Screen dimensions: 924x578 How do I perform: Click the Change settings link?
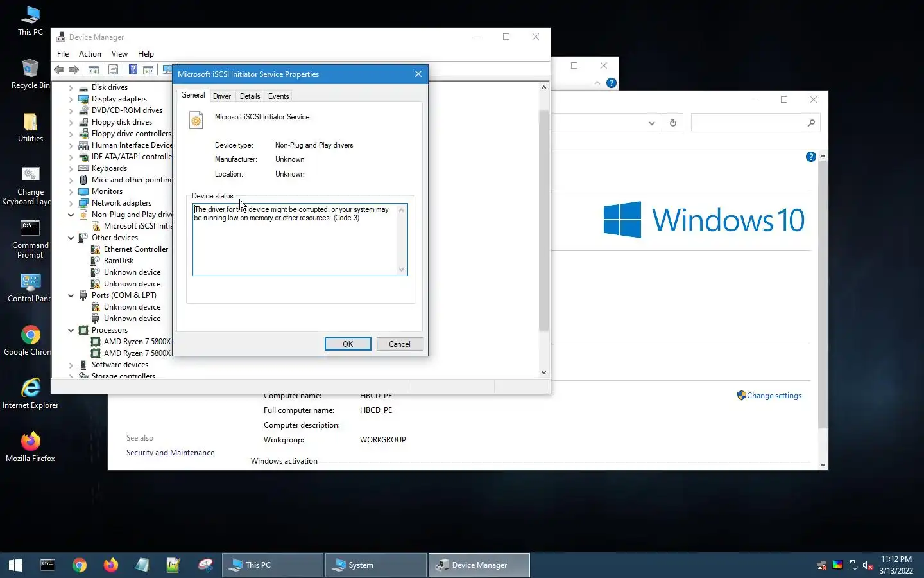774,396
